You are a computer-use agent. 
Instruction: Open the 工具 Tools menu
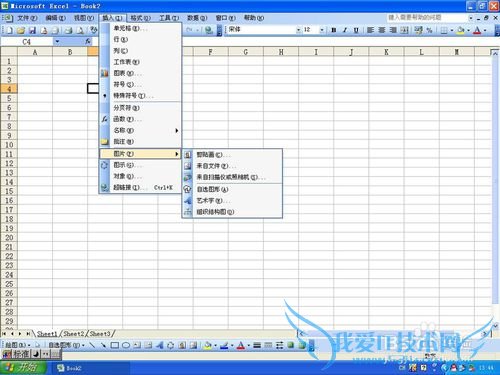tap(169, 18)
